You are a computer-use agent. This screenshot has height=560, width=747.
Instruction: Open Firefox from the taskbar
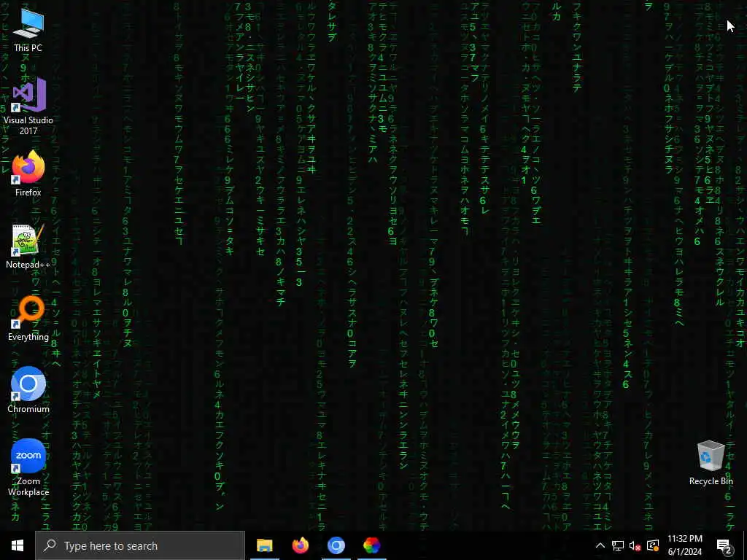300,545
